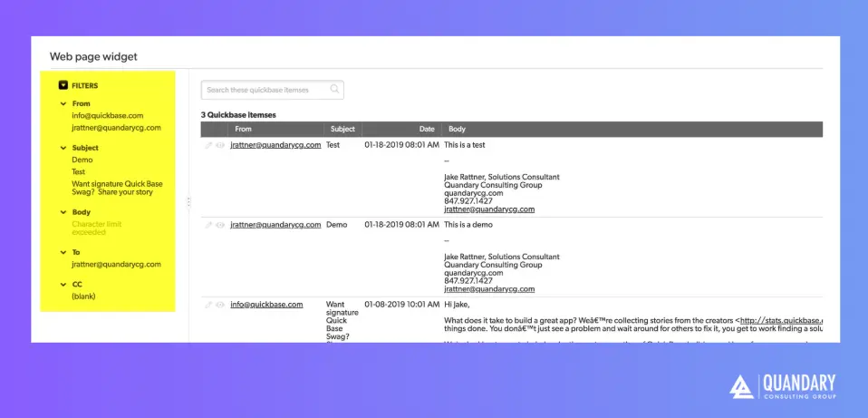
Task: Focus the Search these quickbase itemses field
Action: [273, 90]
